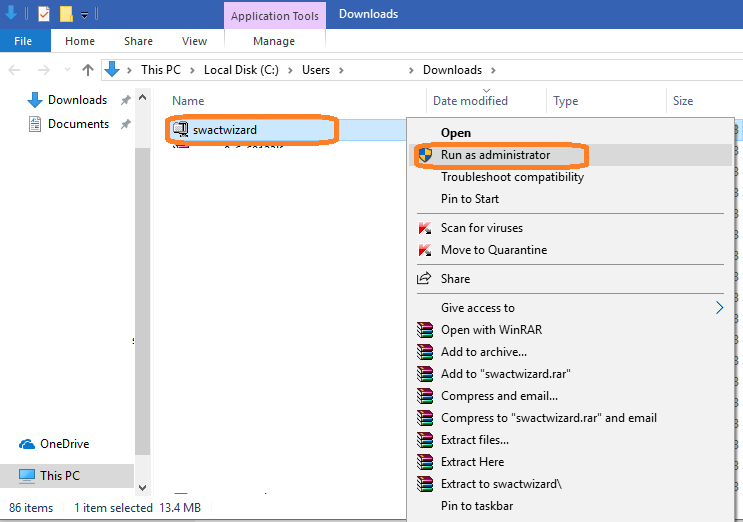
Task: Expand chevron after Local Disk (C:) breadcrumb
Action: pos(290,70)
